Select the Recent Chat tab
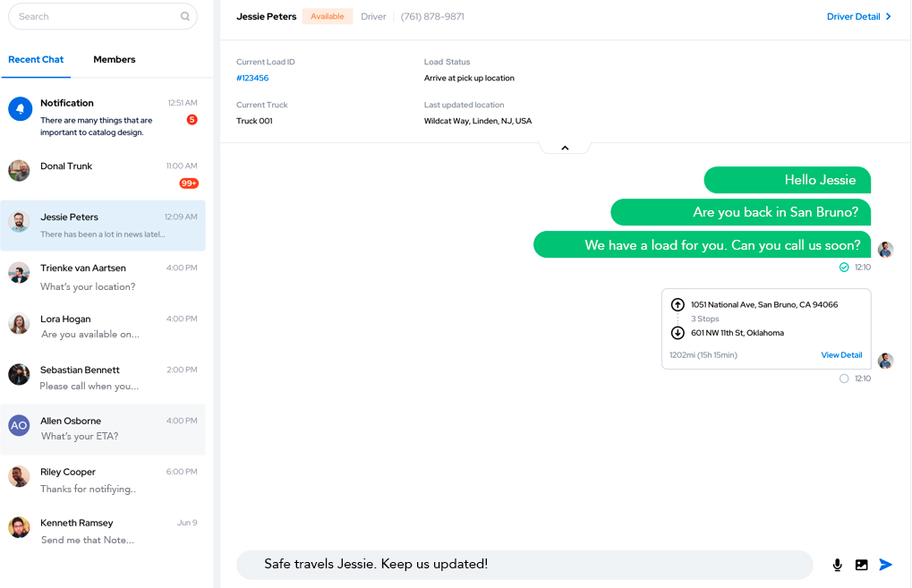Screen dimensions: 912x588 (x=36, y=60)
